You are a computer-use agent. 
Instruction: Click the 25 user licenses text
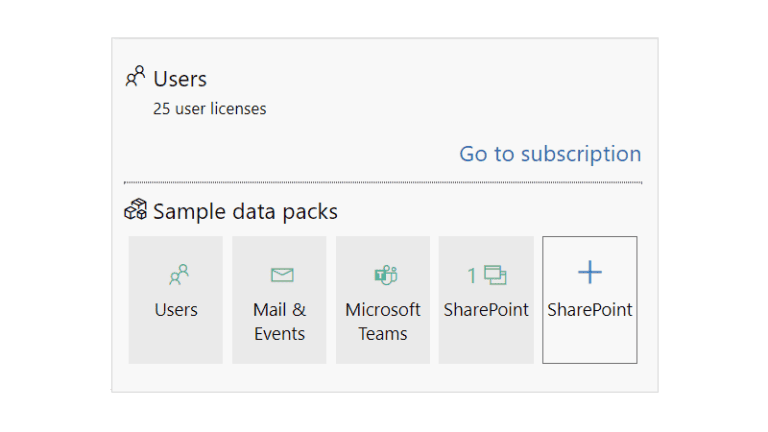point(210,109)
